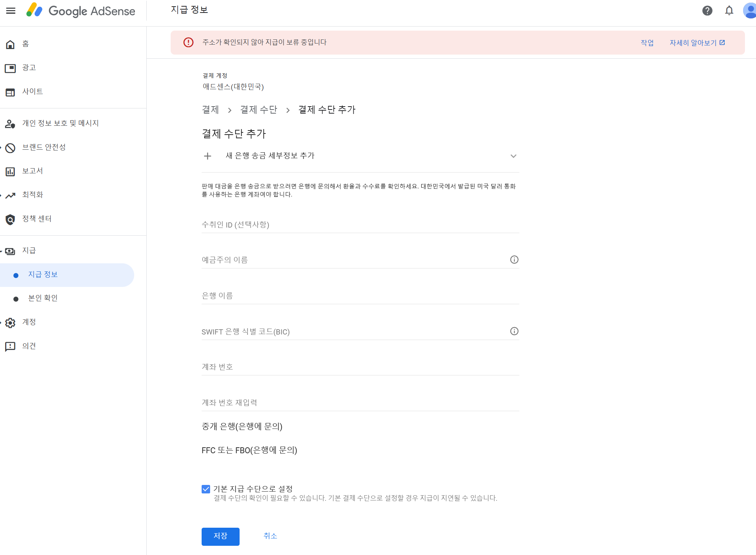Collapse the 지급 sidebar section

coord(29,250)
